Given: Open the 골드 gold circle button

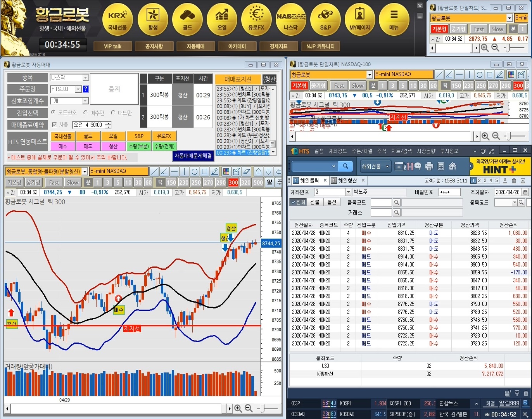Looking at the screenshot, I should pos(187,20).
